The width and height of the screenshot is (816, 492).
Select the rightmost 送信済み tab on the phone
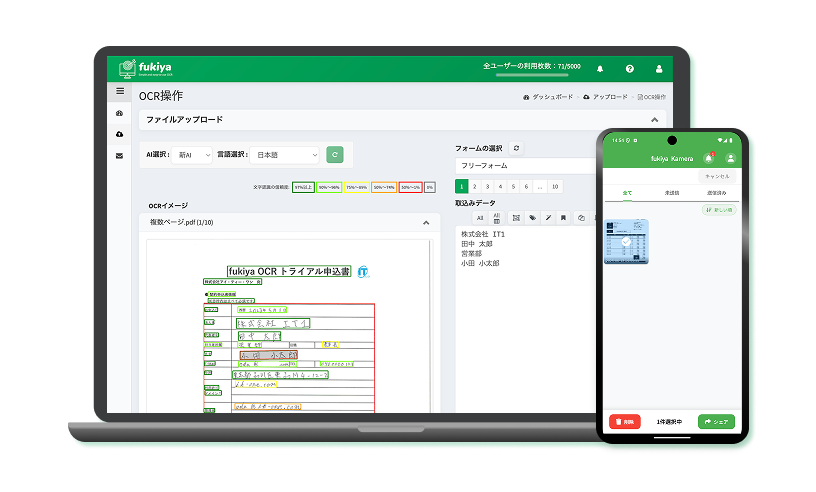pyautogui.click(x=717, y=193)
